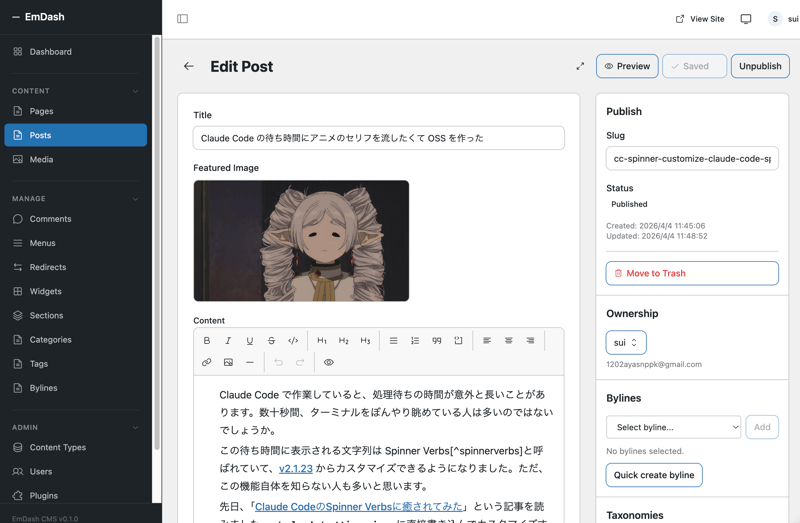Open Pages in sidebar
800x523 pixels.
pyautogui.click(x=76, y=111)
